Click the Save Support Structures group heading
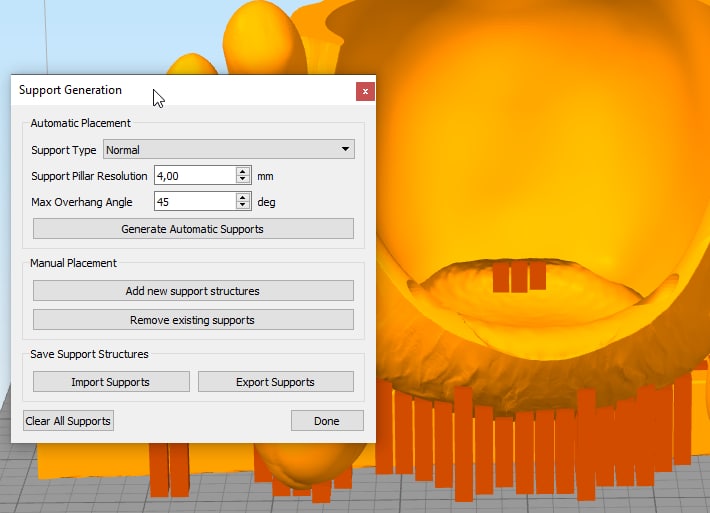This screenshot has height=513, width=710. pos(89,354)
